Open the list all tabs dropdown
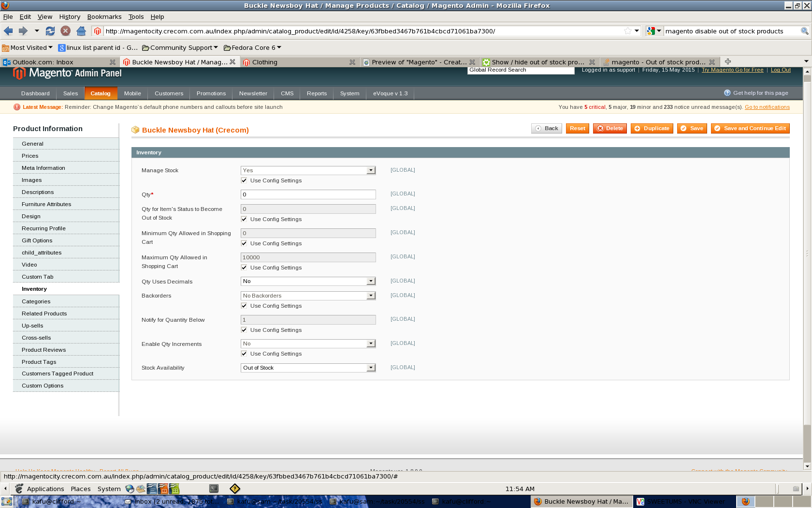 click(806, 61)
